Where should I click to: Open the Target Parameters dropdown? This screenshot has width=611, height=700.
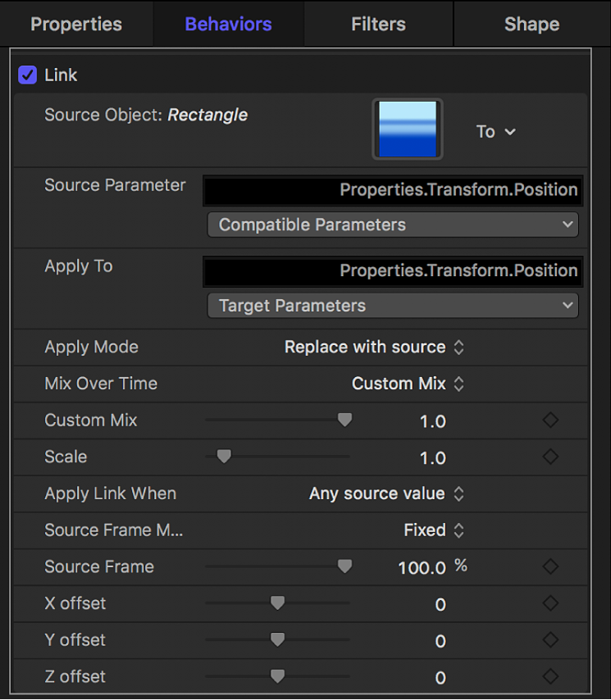click(393, 305)
